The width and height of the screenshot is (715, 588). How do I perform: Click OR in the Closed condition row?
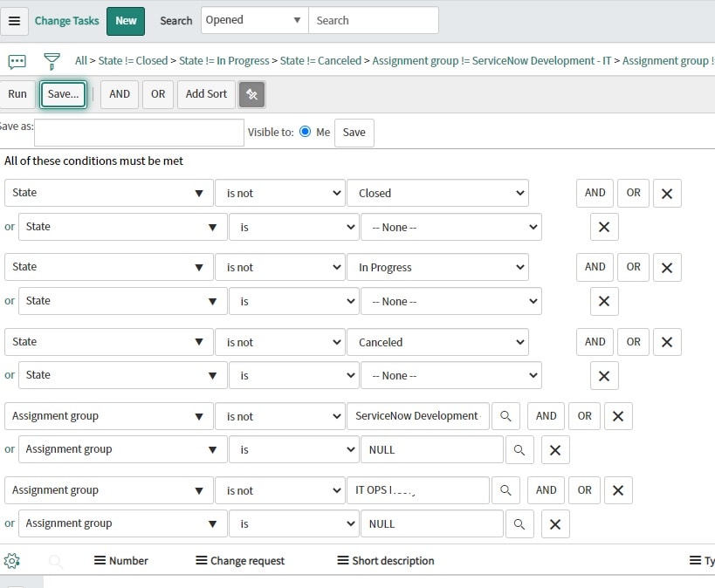click(x=634, y=193)
